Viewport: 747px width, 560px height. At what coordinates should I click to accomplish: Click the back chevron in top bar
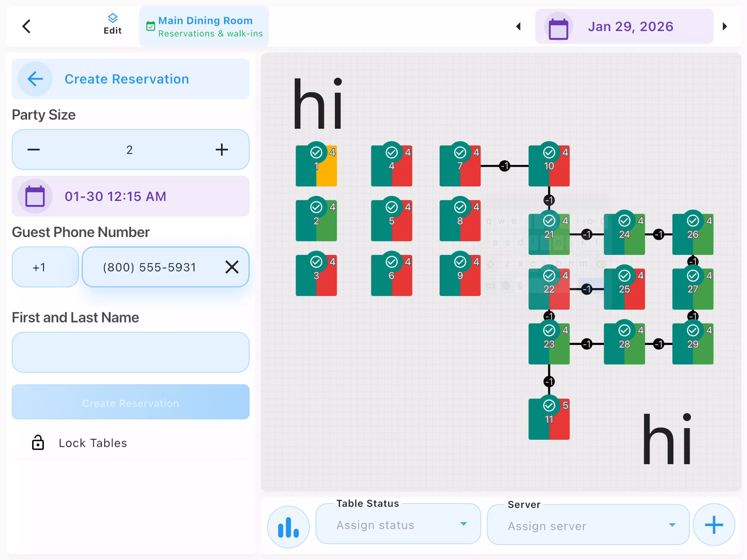coord(27,27)
